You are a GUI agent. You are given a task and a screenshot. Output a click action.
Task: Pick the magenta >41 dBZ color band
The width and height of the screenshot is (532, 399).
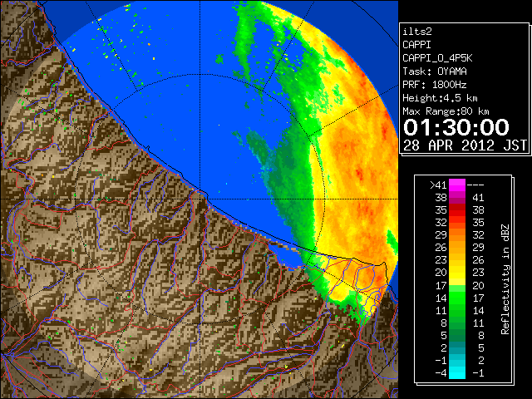click(457, 185)
